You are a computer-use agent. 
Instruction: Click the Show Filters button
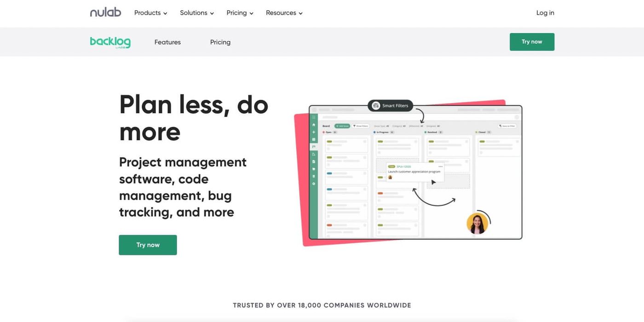point(361,126)
